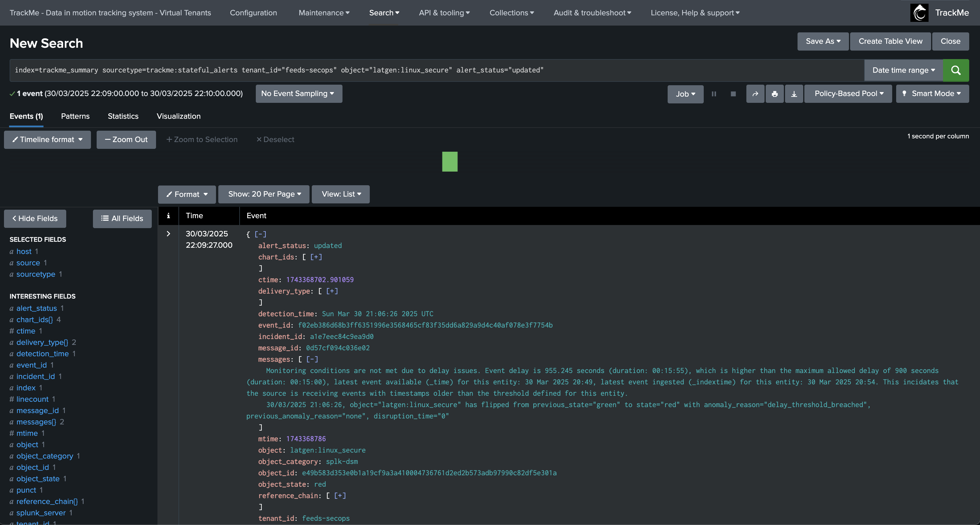Switch to the Patterns tab
Image resolution: width=980 pixels, height=525 pixels.
click(75, 116)
